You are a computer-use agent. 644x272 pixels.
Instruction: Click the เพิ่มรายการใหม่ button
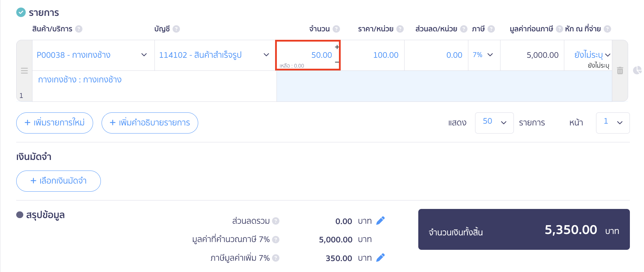(x=54, y=123)
